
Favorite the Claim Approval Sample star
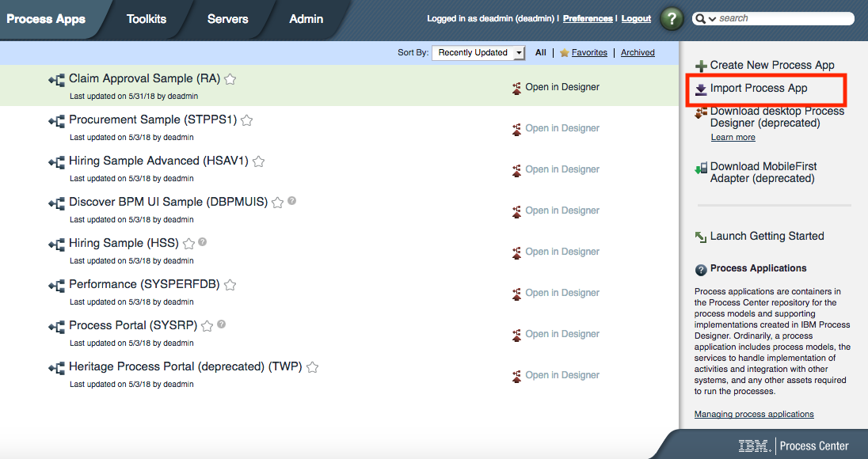click(x=230, y=79)
